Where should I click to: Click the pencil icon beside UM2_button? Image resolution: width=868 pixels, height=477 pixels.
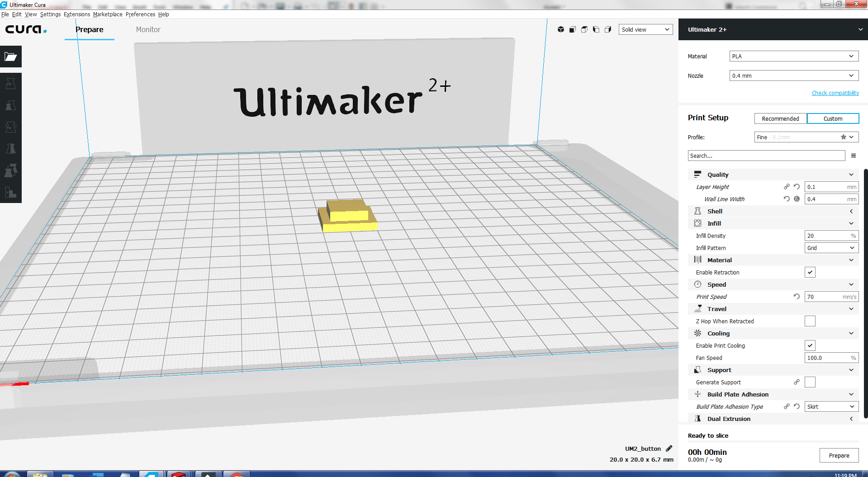coord(669,449)
